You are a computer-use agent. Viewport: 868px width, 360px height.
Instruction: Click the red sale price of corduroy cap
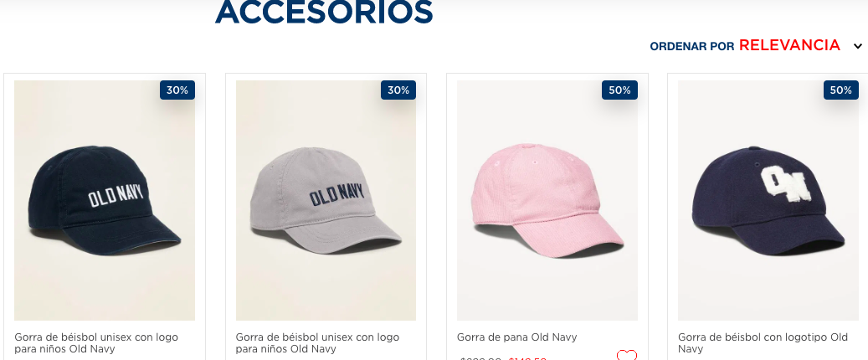tap(527, 358)
